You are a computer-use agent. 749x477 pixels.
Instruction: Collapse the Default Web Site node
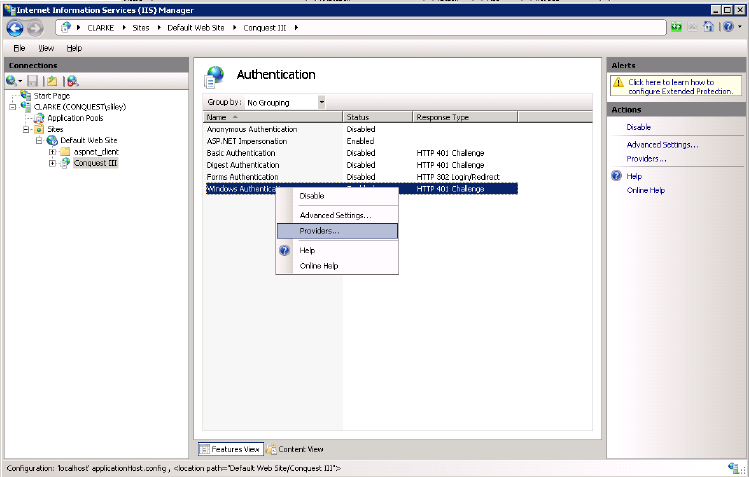[39, 140]
